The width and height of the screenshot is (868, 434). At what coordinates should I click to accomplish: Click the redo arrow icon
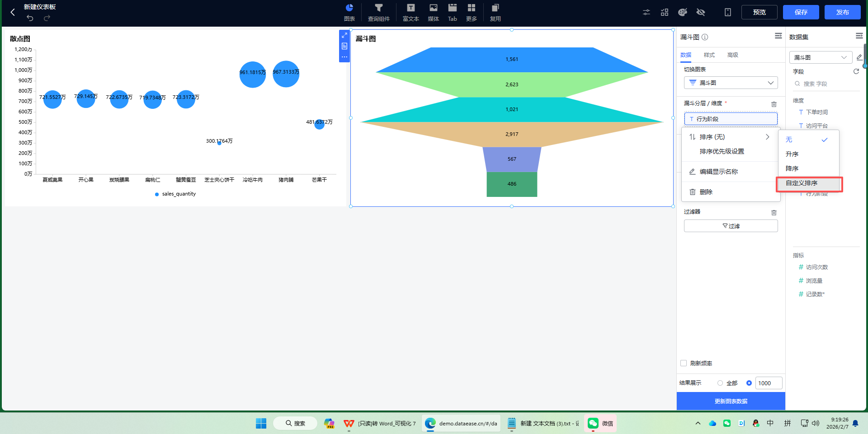pos(47,18)
